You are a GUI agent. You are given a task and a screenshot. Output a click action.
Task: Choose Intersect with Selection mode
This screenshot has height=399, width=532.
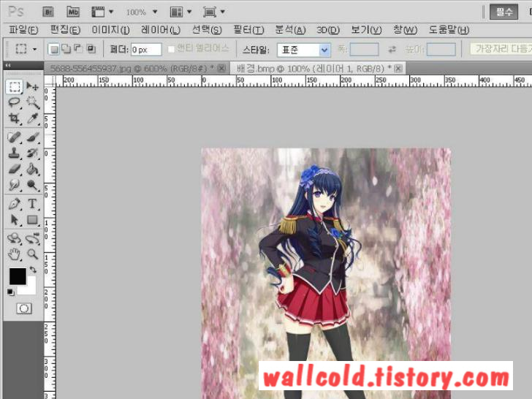pos(91,49)
